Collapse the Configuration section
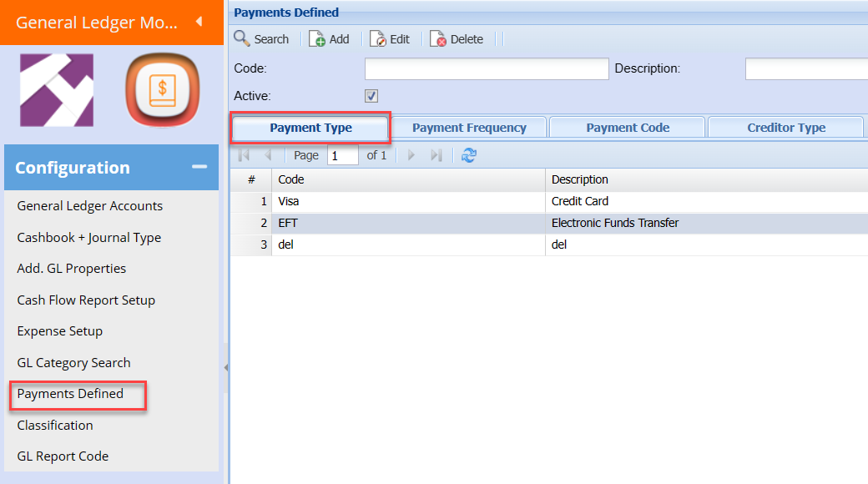This screenshot has height=484, width=868. (x=199, y=167)
